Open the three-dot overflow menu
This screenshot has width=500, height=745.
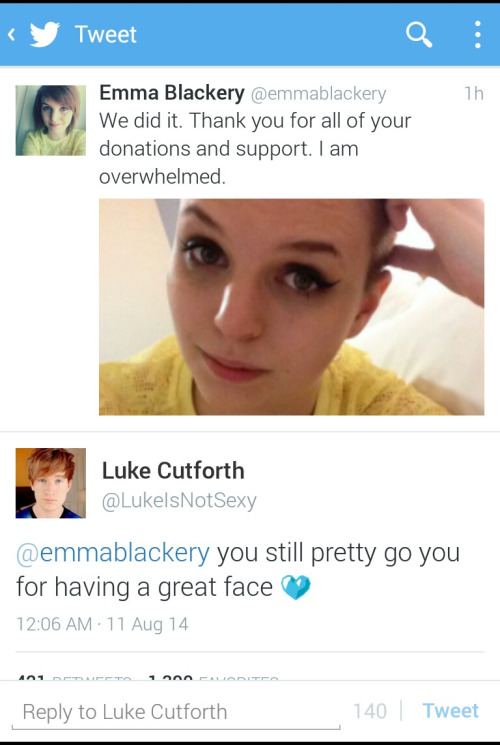click(478, 34)
